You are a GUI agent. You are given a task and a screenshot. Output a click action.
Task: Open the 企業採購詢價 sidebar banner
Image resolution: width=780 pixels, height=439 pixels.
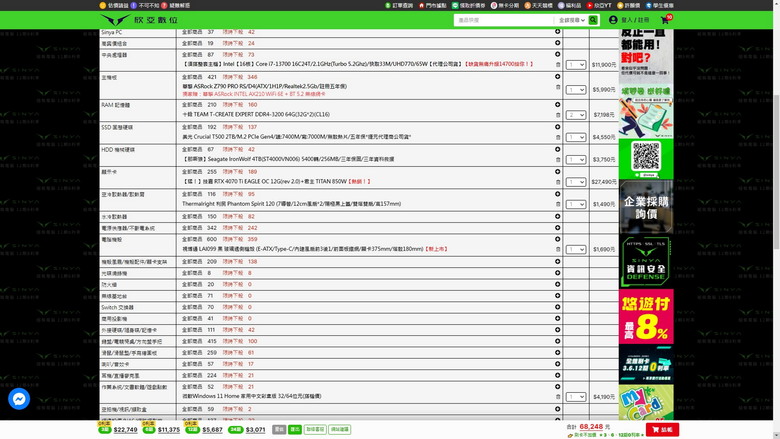click(x=646, y=207)
